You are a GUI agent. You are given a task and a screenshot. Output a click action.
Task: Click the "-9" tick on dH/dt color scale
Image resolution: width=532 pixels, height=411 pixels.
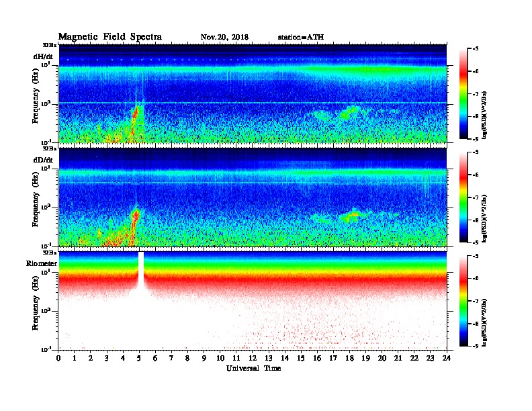(x=476, y=139)
